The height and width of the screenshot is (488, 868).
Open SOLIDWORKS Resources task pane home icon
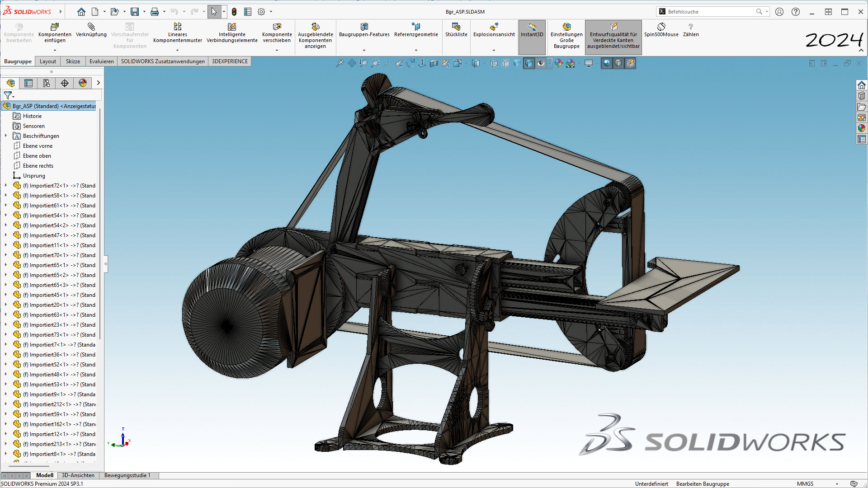pos(862,85)
